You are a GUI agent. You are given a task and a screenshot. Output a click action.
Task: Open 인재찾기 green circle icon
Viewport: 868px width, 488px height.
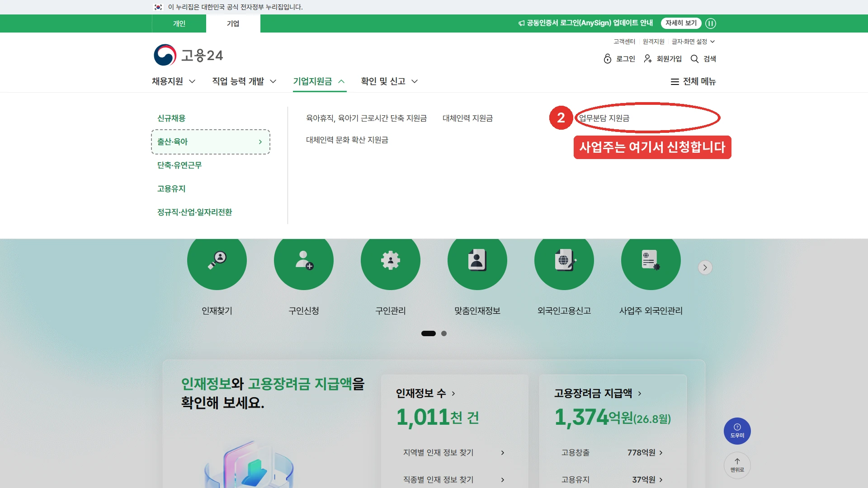[x=217, y=260]
